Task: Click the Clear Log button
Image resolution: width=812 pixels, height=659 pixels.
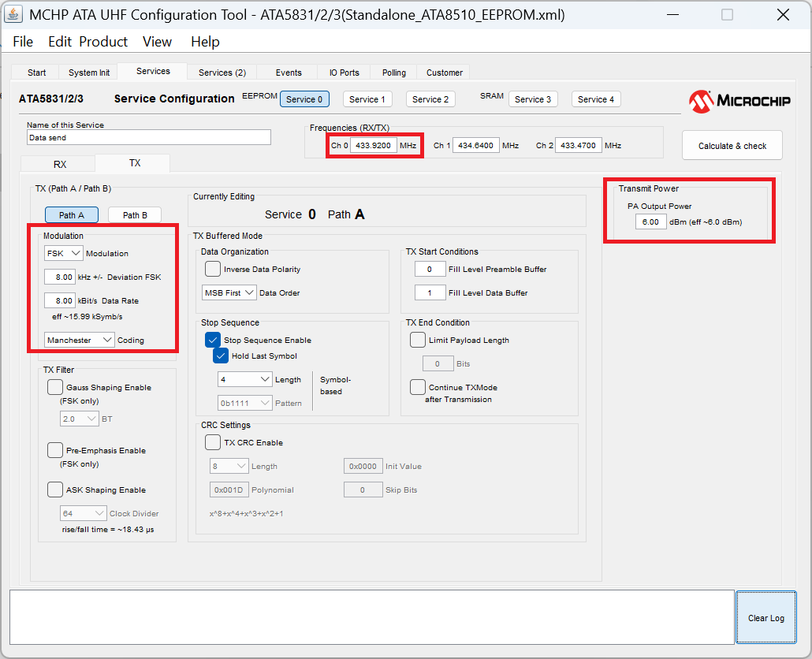Action: 766,617
